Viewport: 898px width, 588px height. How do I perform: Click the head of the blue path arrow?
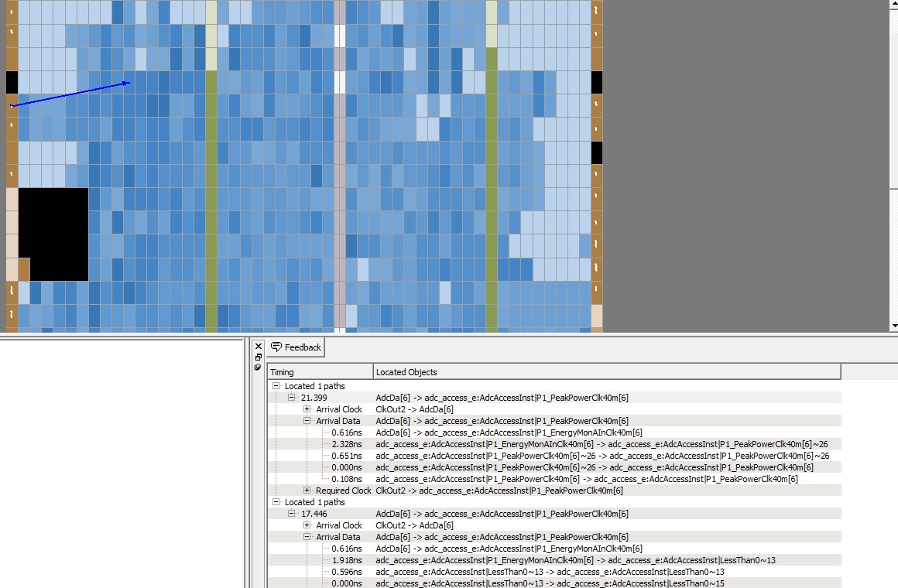tap(128, 83)
